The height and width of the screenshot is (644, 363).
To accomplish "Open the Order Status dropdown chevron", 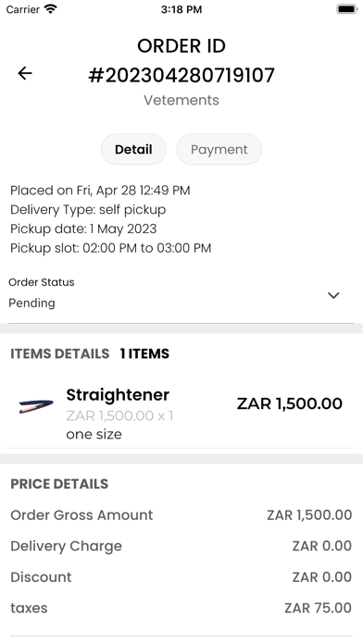I will tap(333, 295).
